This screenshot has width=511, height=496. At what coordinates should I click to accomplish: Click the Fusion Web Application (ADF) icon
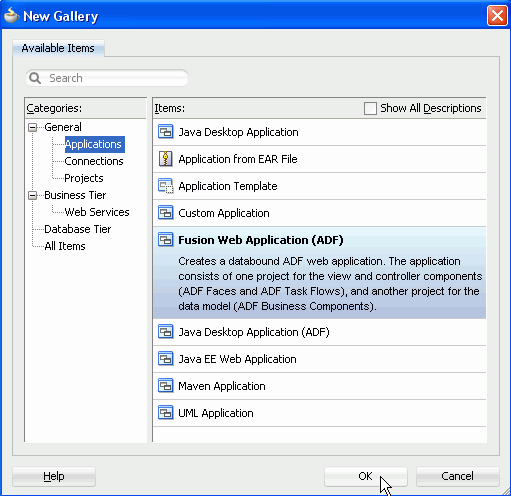click(165, 240)
